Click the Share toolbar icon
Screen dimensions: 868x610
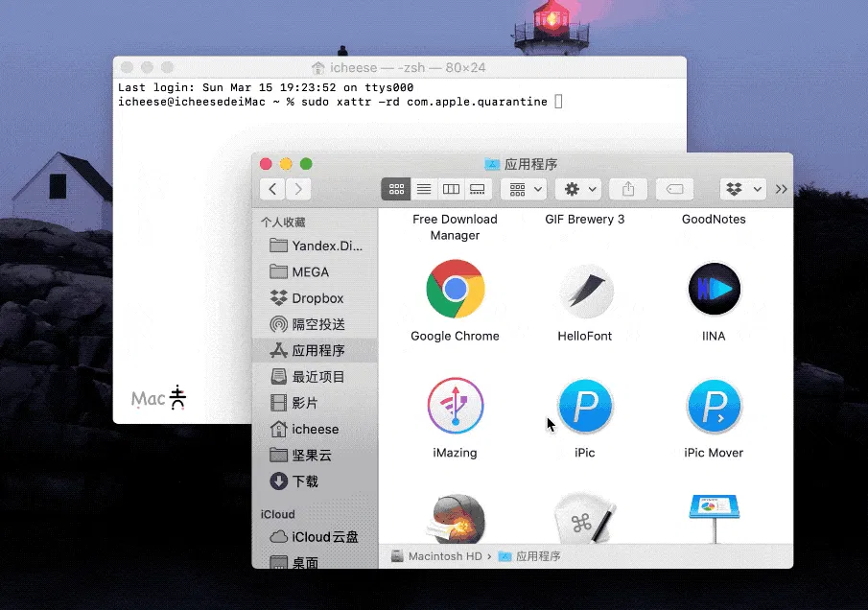point(628,189)
